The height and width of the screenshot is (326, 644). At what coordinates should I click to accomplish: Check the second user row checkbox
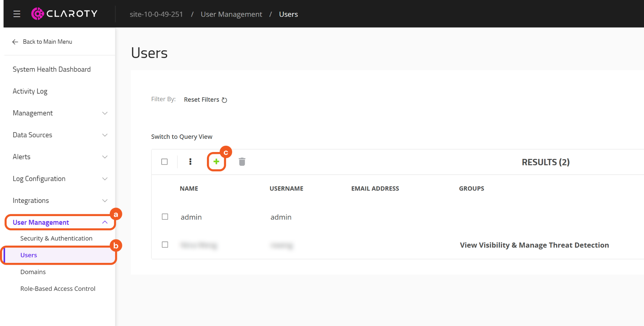click(165, 245)
